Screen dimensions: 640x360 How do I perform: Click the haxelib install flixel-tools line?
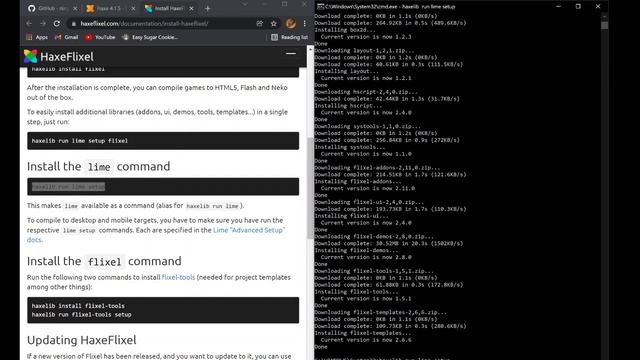pos(78,306)
